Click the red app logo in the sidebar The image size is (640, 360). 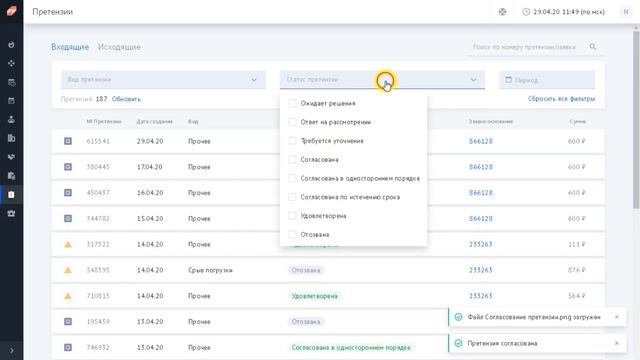[11, 11]
